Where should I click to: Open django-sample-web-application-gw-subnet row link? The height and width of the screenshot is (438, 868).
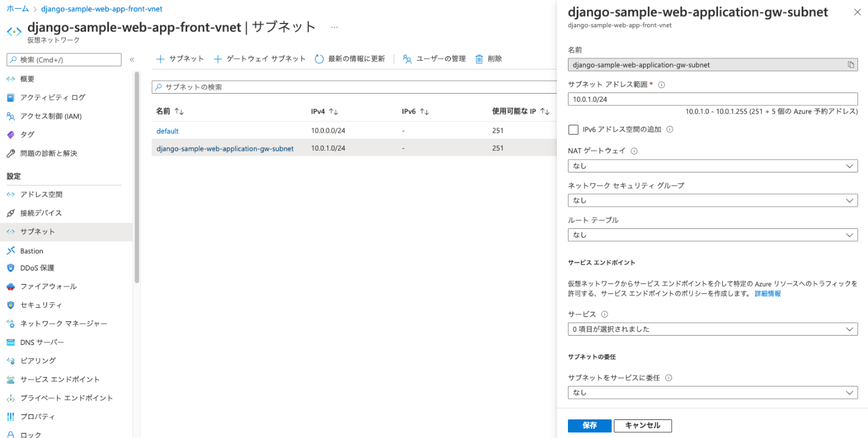pos(225,148)
